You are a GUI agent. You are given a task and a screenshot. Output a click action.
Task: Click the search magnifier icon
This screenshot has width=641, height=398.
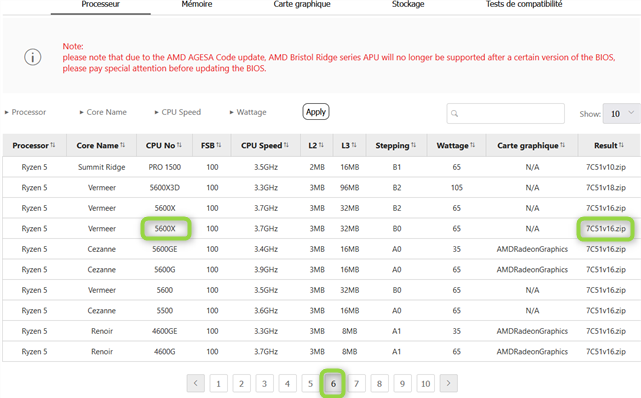[455, 114]
